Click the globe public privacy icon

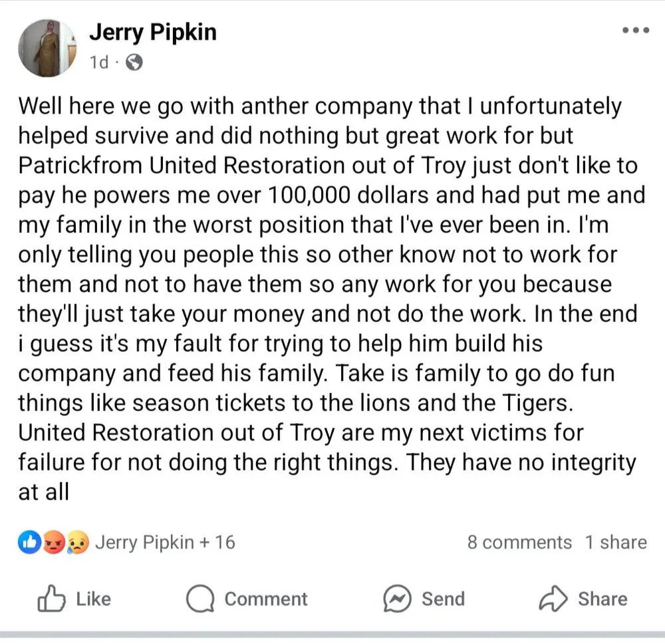pyautogui.click(x=134, y=63)
